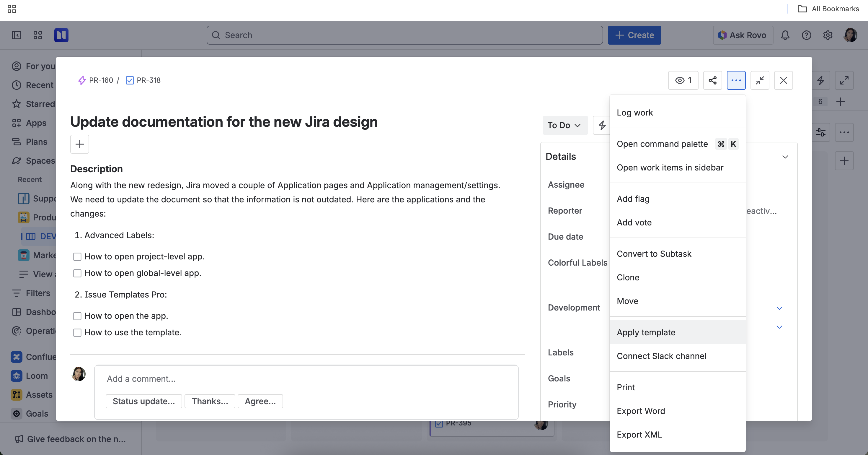Image resolution: width=868 pixels, height=455 pixels.
Task: Click the share icon in issue header
Action: click(712, 80)
